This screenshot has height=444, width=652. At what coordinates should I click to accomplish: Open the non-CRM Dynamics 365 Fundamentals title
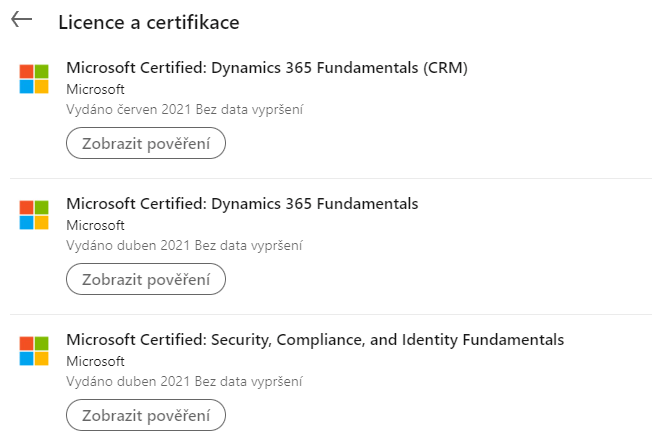[242, 204]
